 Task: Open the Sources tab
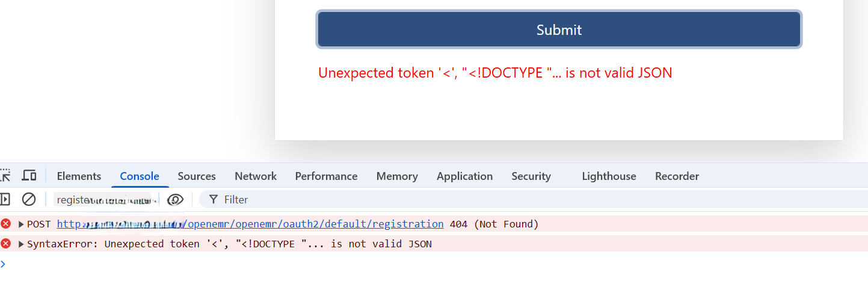pos(197,176)
